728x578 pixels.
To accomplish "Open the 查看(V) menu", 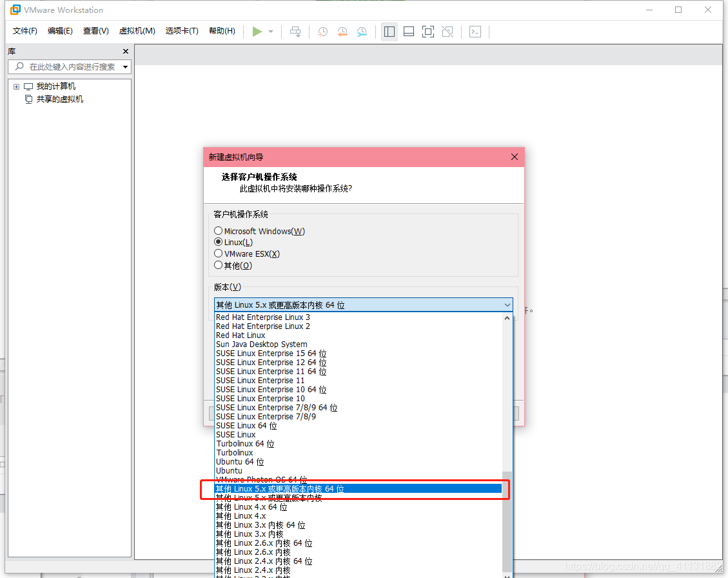I will (95, 31).
